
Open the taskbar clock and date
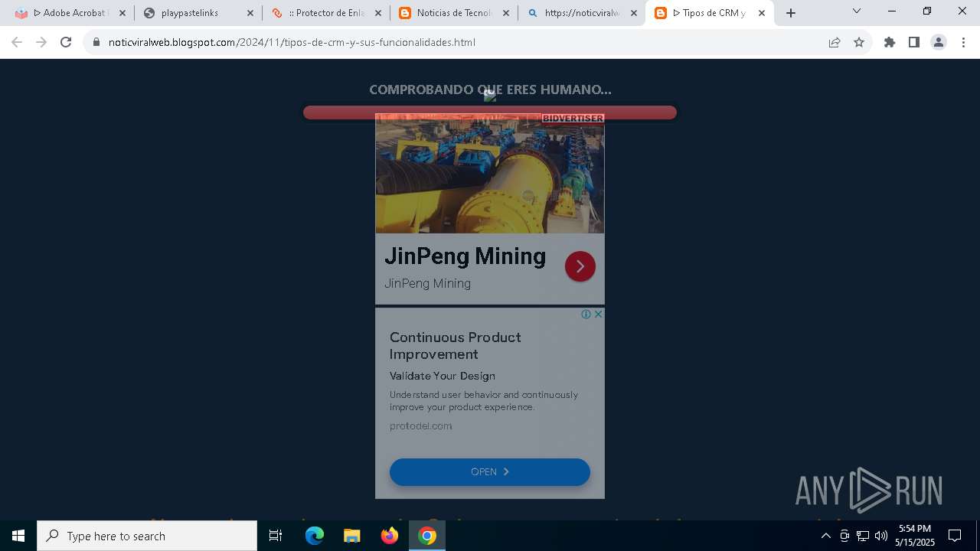pos(915,536)
